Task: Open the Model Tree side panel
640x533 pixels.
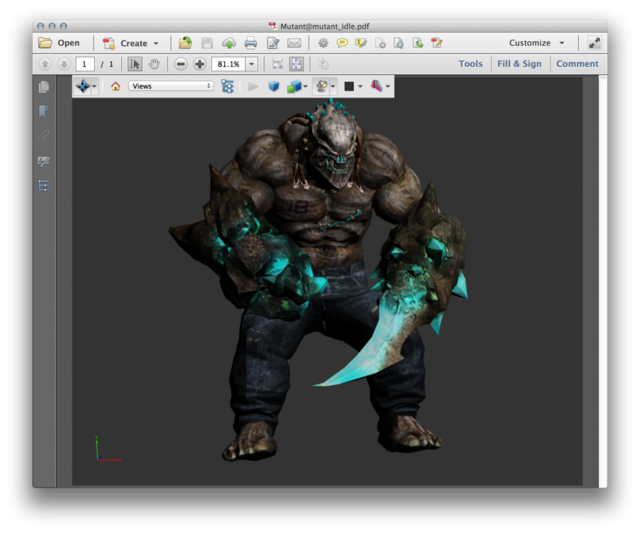Action: click(x=44, y=186)
